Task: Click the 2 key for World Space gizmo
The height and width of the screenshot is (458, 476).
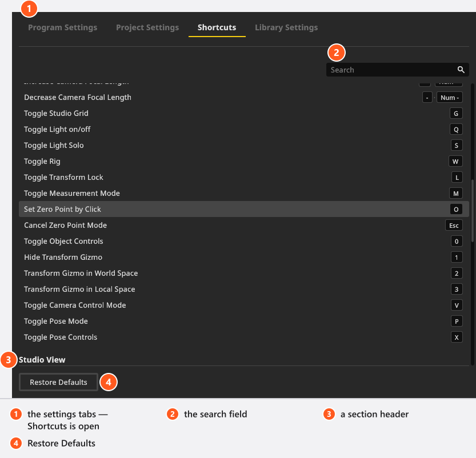Action: click(x=457, y=274)
